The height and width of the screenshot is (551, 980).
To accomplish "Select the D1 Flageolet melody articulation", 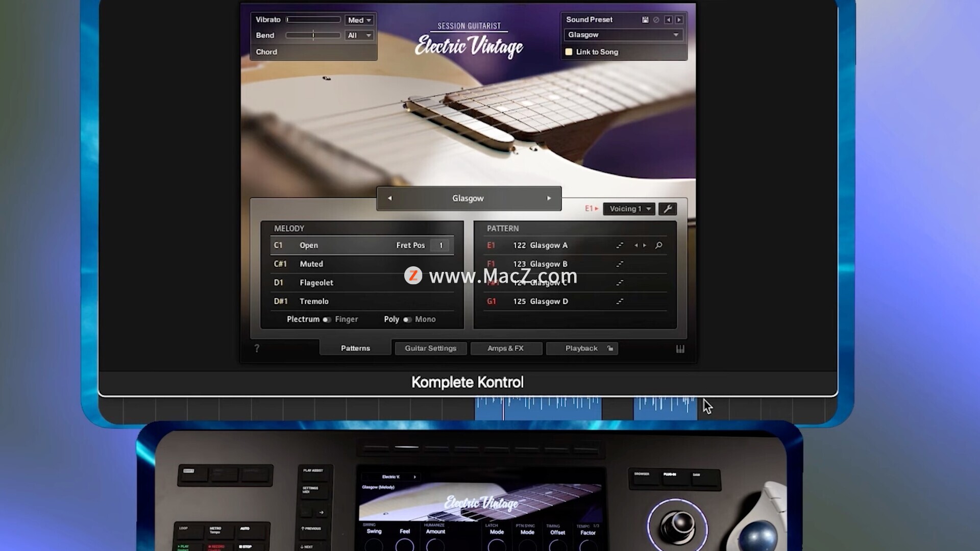I will (x=362, y=283).
